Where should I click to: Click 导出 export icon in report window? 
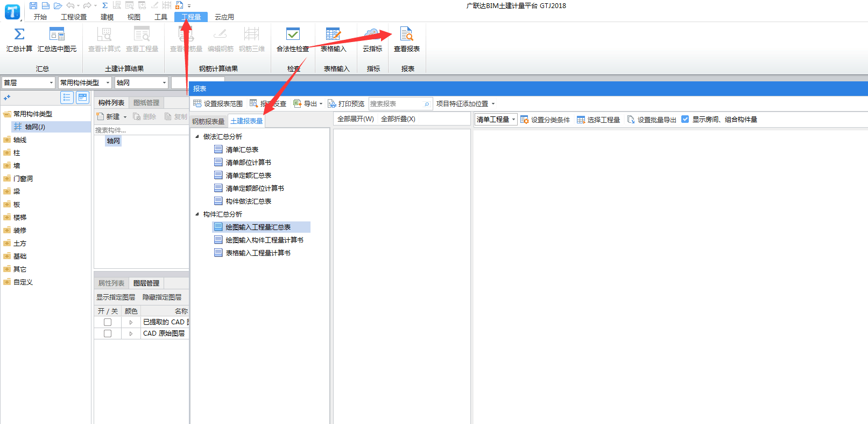point(297,103)
